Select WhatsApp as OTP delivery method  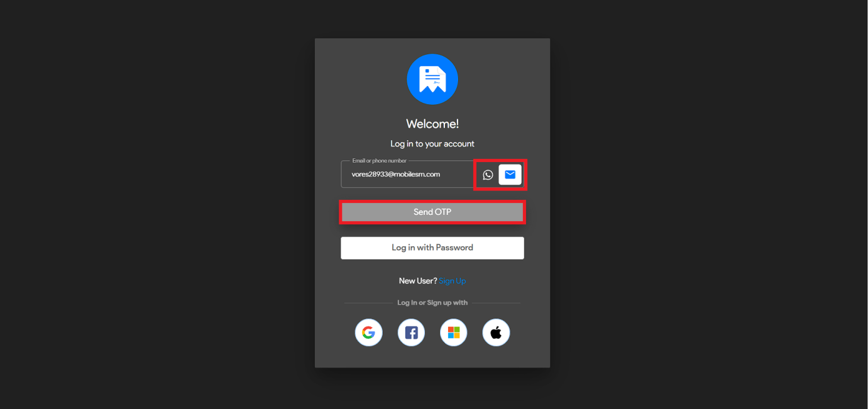488,175
